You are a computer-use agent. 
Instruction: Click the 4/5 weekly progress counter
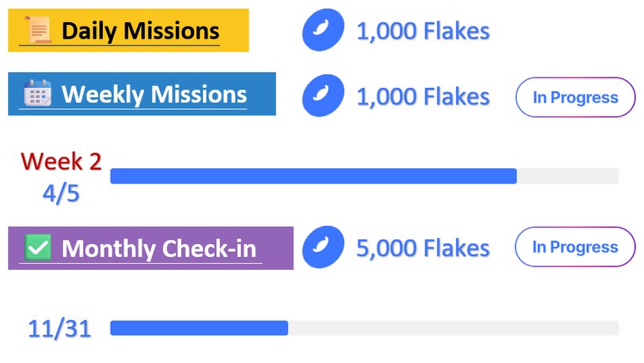tap(61, 193)
